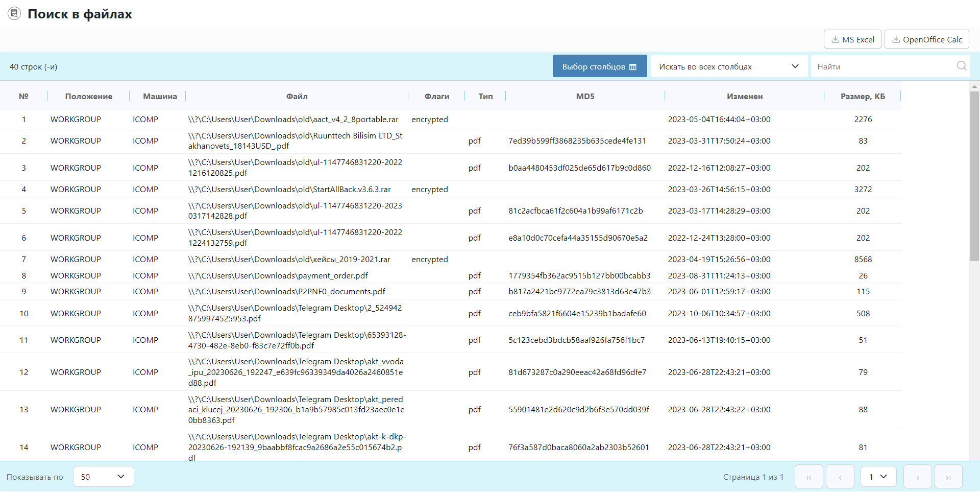Sort by the Размер, КБ column header

pyautogui.click(x=862, y=96)
